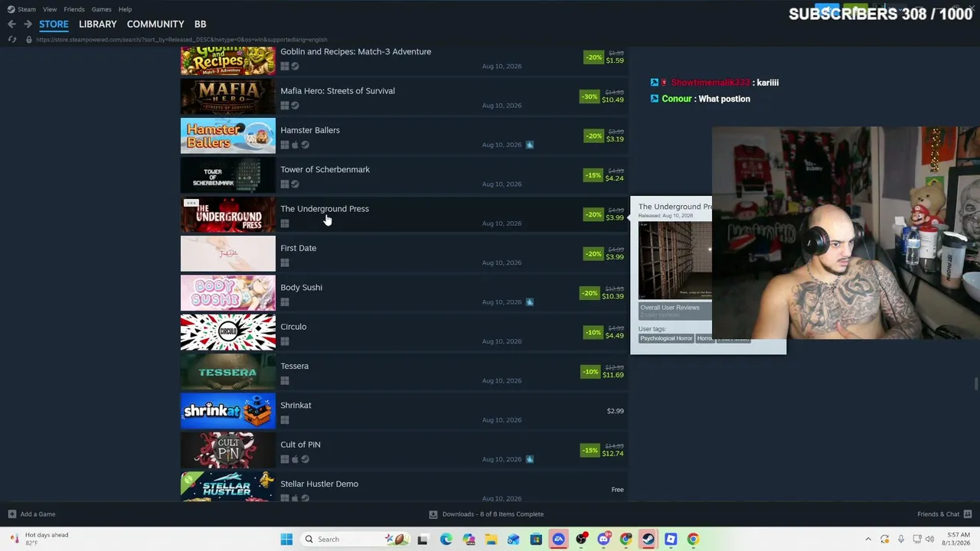Open Mafia Hero: Streets of Survival
Screen dimensions: 980x551
click(338, 90)
